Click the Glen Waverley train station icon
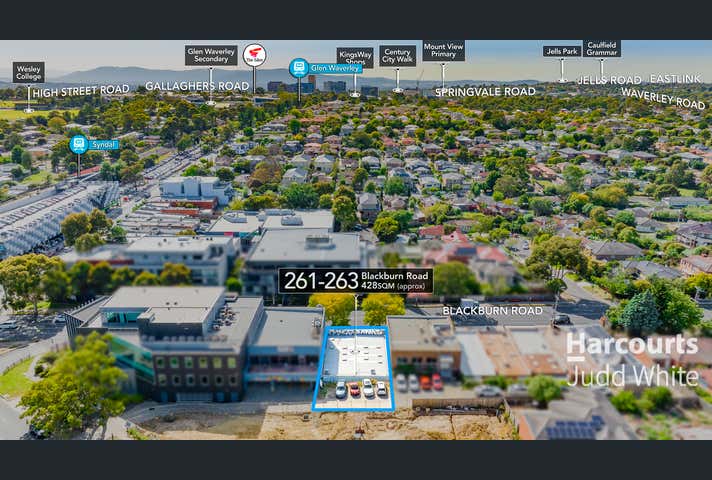Viewport: 712px width, 480px height. [299, 68]
